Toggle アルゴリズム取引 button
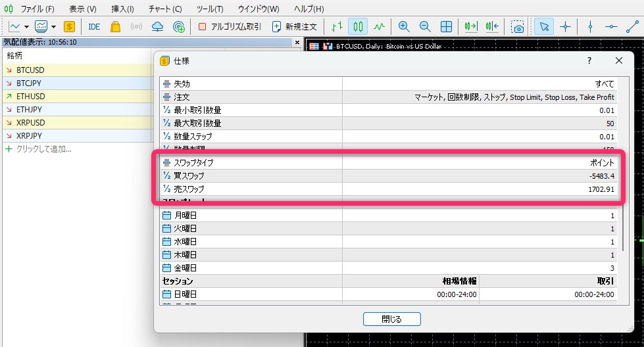Viewport: 644px width, 347px height. [229, 27]
